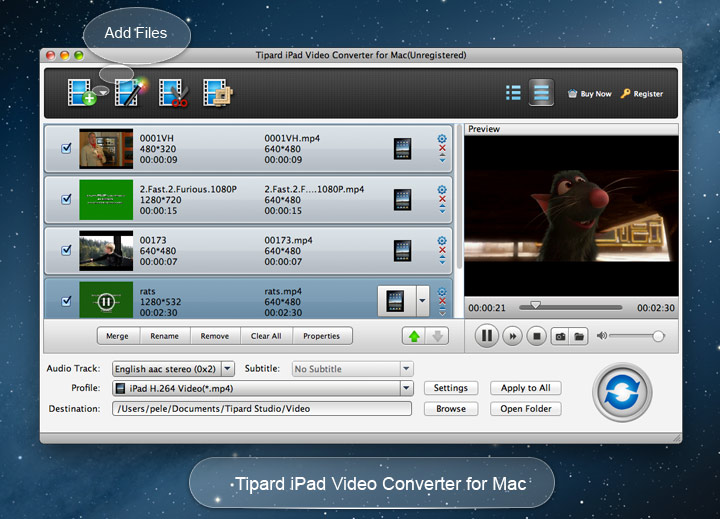The height and width of the screenshot is (519, 720).
Task: Click the Properties button
Action: click(x=321, y=336)
